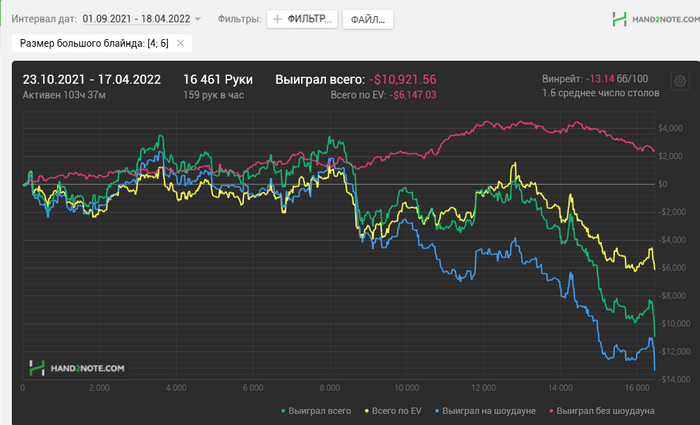This screenshot has width=700, height=425.
Task: Click the date range 01.09.2021 - 18.04.2022
Action: coord(136,19)
